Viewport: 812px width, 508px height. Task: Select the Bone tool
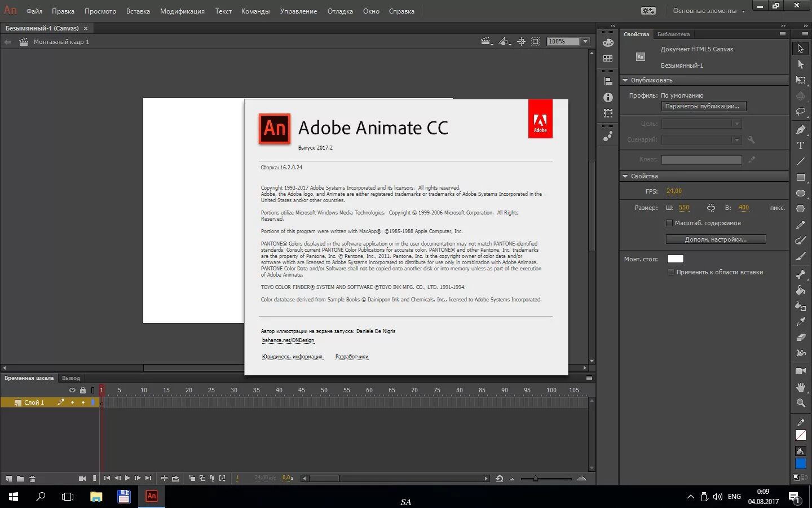click(x=800, y=274)
